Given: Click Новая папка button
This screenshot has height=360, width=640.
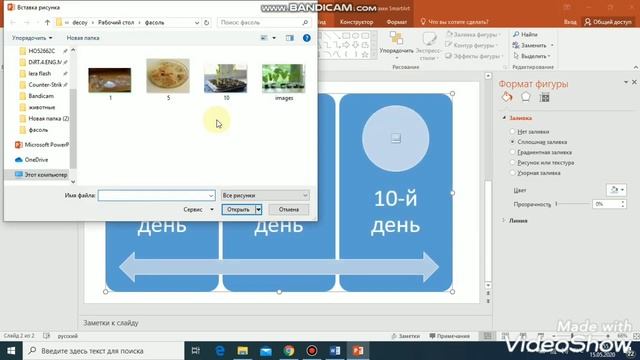Looking at the screenshot, I should tap(83, 38).
